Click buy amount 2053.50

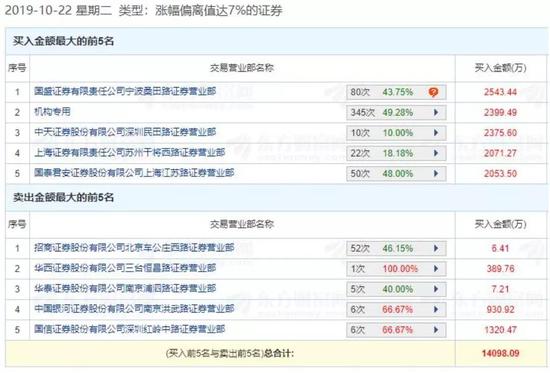(500, 174)
